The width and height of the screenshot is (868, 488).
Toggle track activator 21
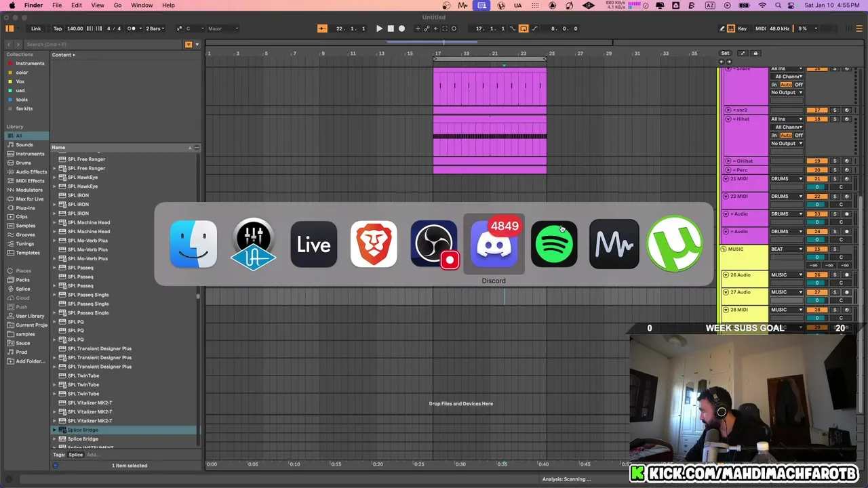pyautogui.click(x=818, y=179)
